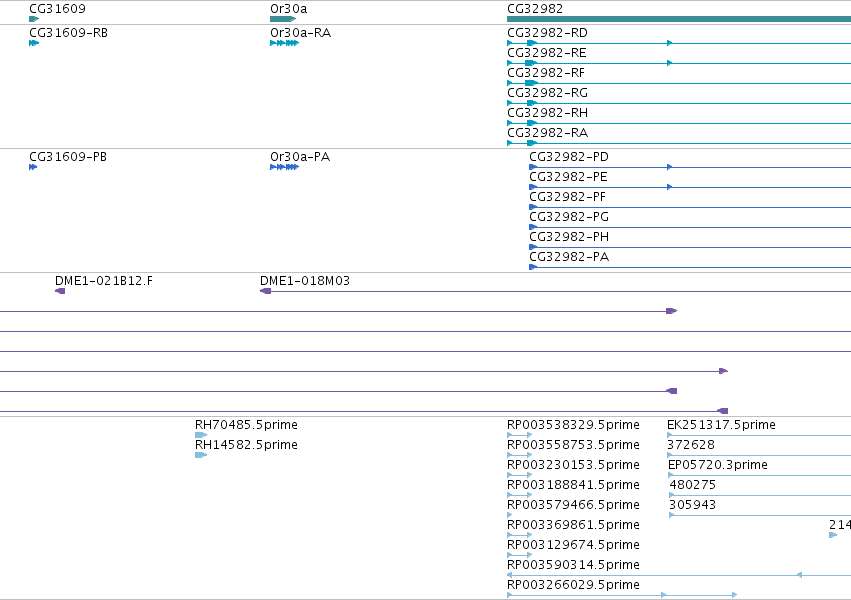Select transcript CG32982-RF
Viewport: 851px width, 600px height.
[x=546, y=73]
